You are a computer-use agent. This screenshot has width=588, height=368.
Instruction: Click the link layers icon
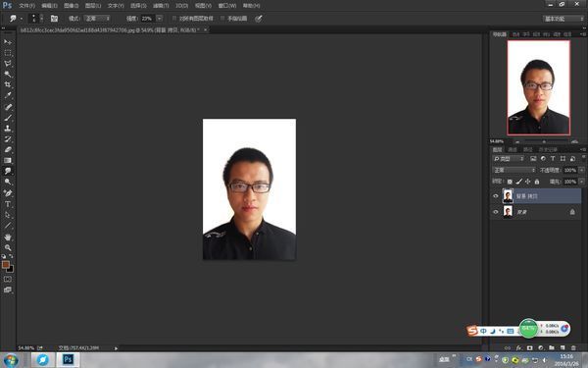coord(508,348)
